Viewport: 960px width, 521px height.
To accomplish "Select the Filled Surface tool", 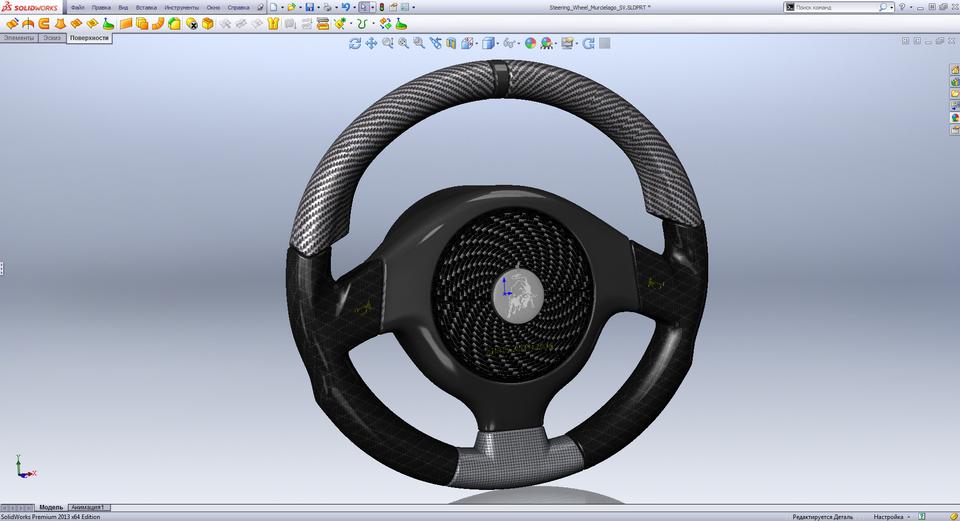I will click(92, 24).
